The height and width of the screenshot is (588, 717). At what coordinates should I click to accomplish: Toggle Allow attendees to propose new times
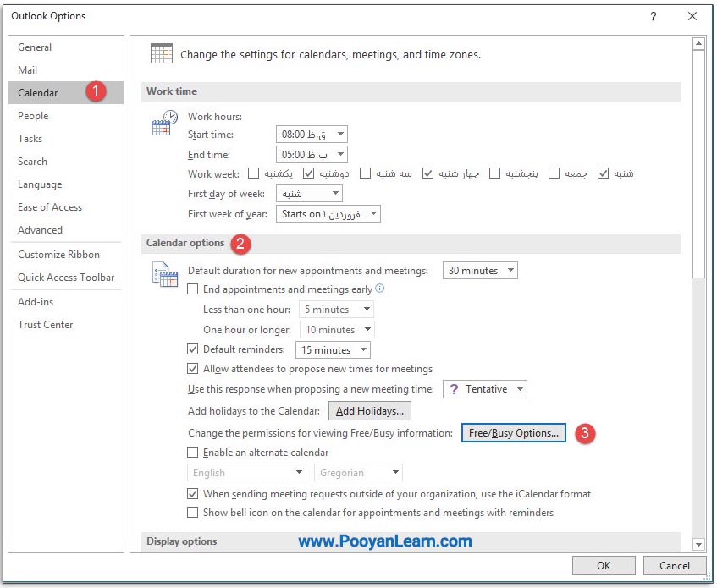[x=192, y=369]
